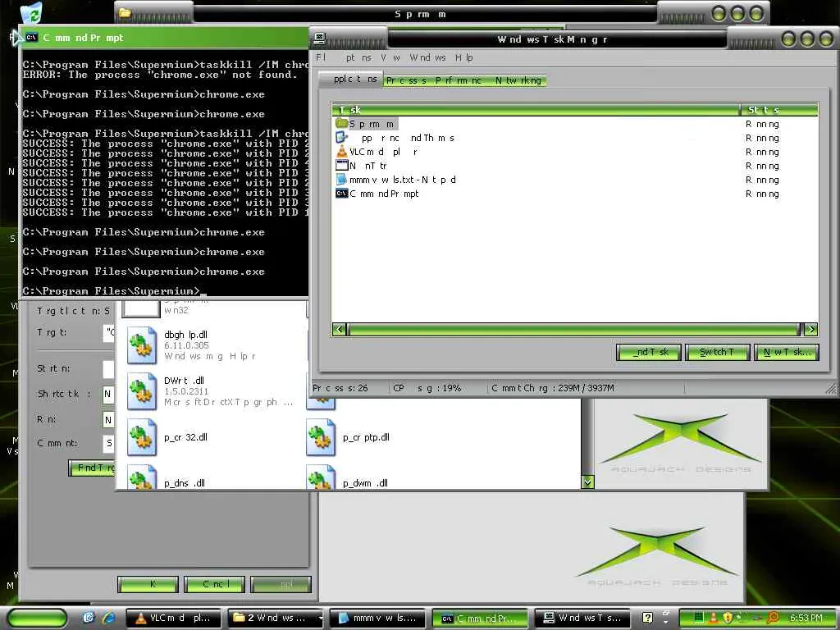This screenshot has height=630, width=840.
Task: Click the New Task button
Action: pyautogui.click(x=786, y=352)
